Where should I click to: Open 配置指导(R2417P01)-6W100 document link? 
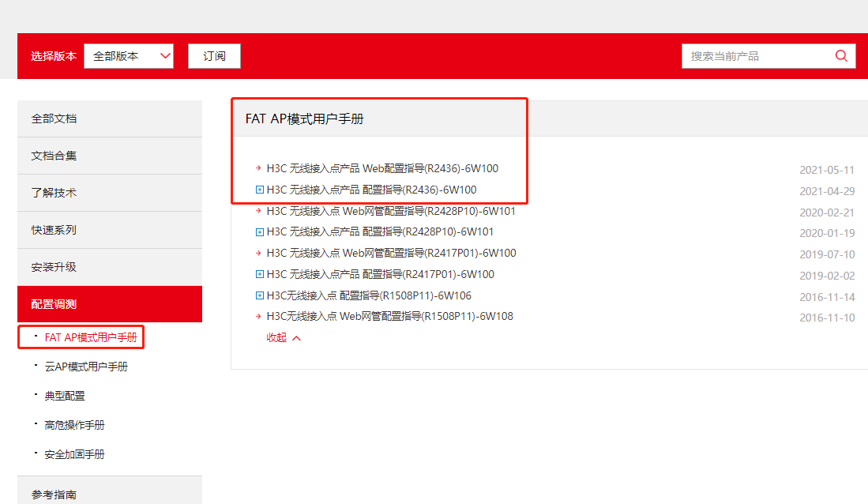[x=381, y=274]
